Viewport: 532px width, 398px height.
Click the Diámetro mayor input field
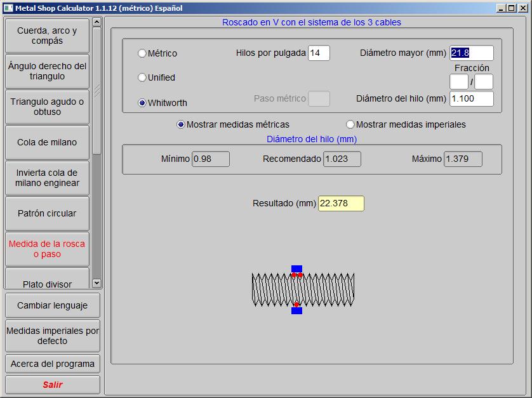click(x=471, y=53)
